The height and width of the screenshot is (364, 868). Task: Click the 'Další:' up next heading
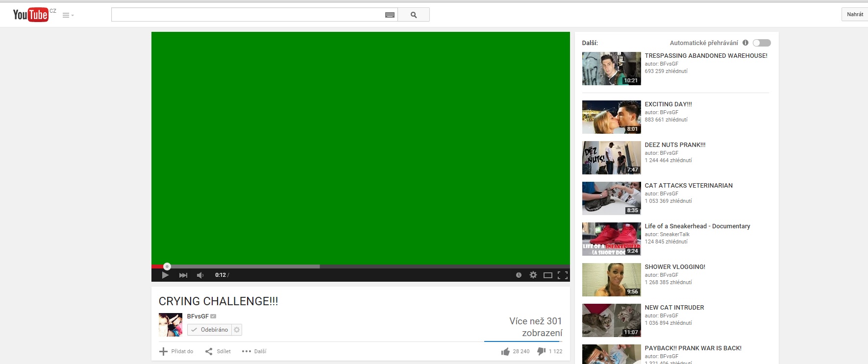pyautogui.click(x=590, y=43)
